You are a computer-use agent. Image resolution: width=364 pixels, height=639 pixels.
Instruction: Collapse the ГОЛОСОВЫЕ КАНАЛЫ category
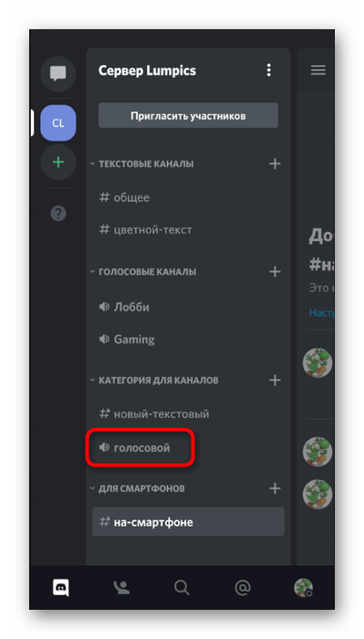tap(143, 272)
